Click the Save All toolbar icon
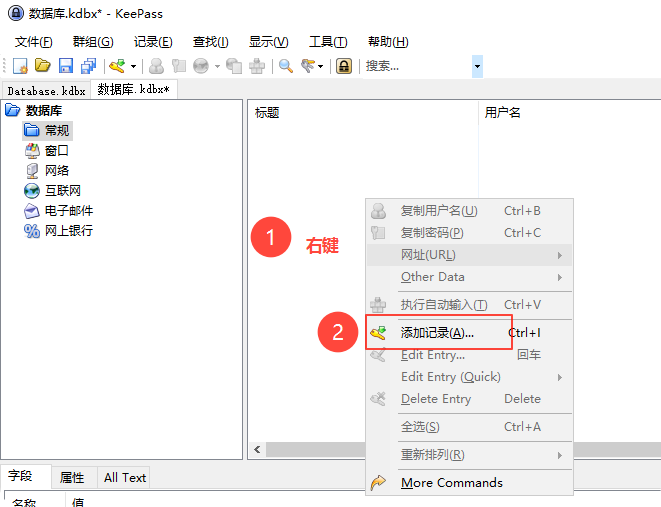Image resolution: width=661 pixels, height=507 pixels. pyautogui.click(x=88, y=66)
